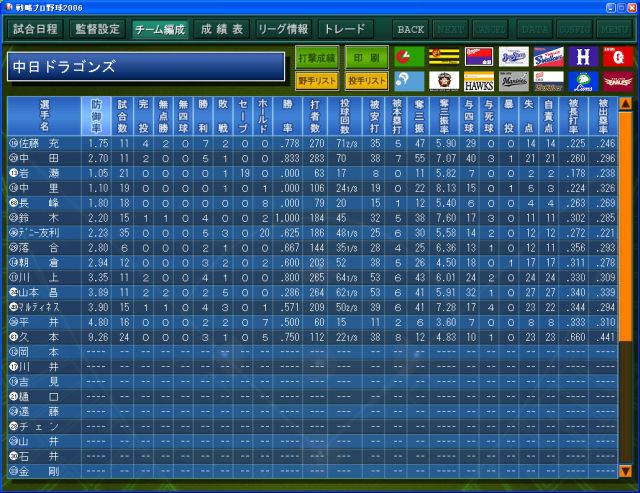
Task: Open the トレード tab
Action: [345, 29]
